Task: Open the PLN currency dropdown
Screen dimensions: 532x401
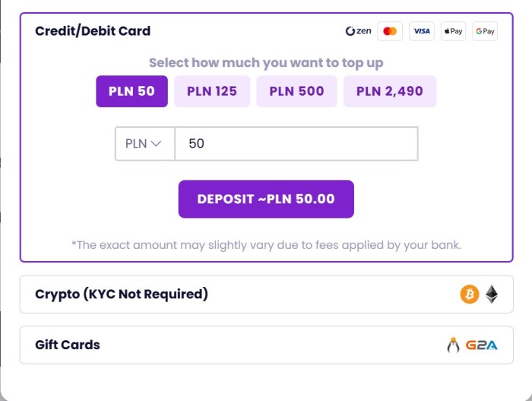Action: pos(144,143)
